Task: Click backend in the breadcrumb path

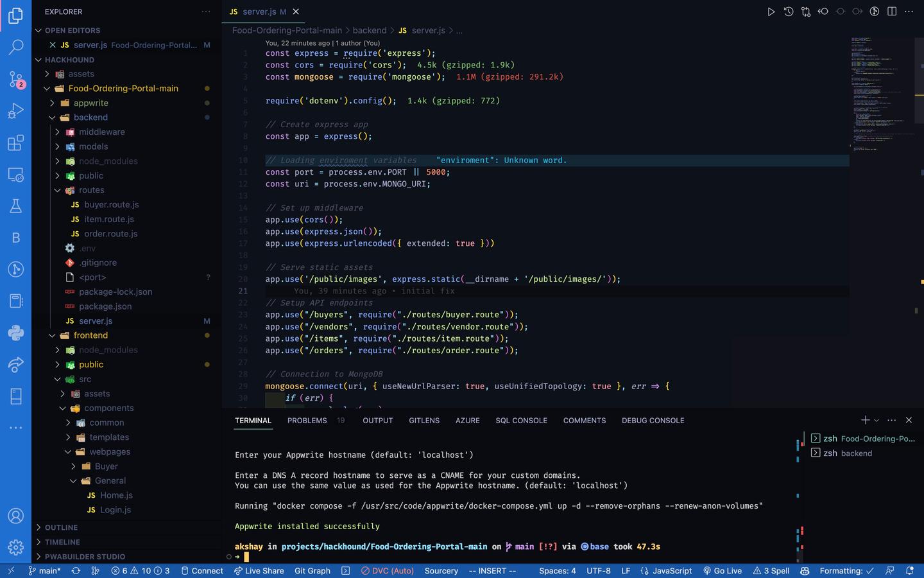Action: pos(370,30)
